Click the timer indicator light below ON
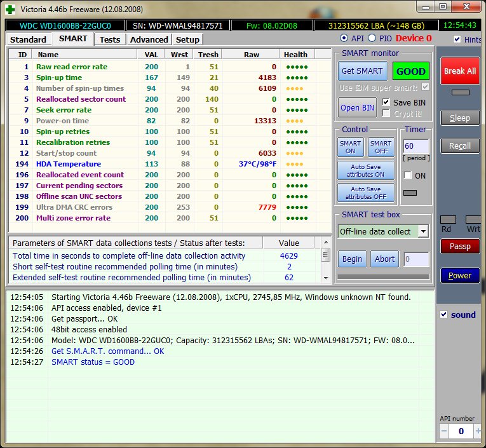 410,193
